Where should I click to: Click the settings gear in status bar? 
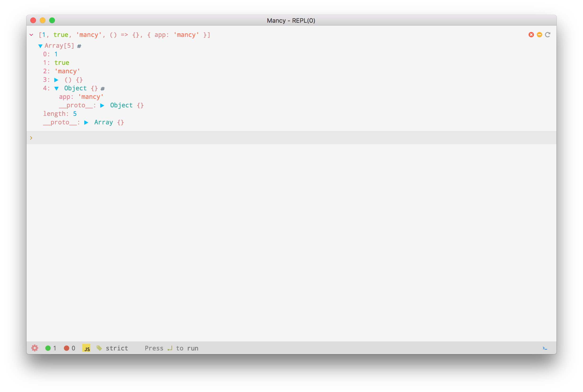(35, 348)
